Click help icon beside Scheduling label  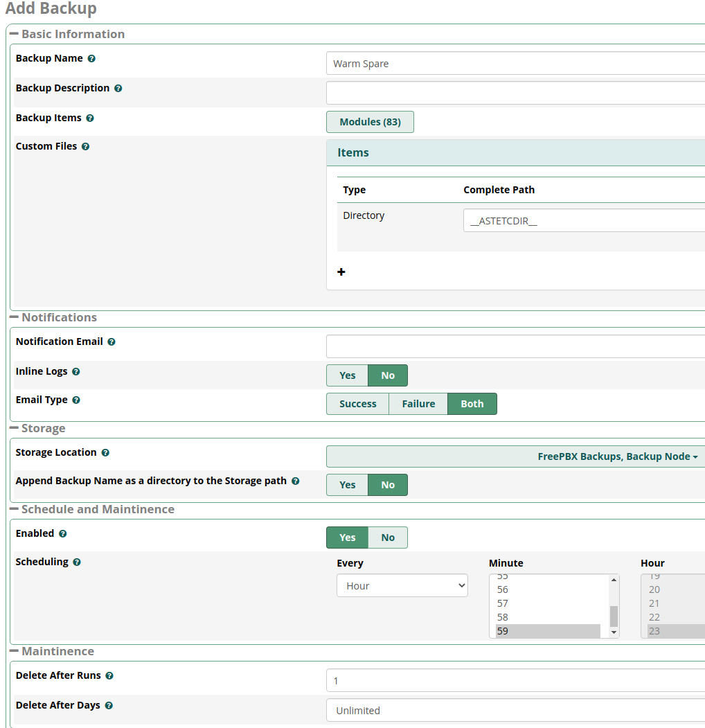77,562
